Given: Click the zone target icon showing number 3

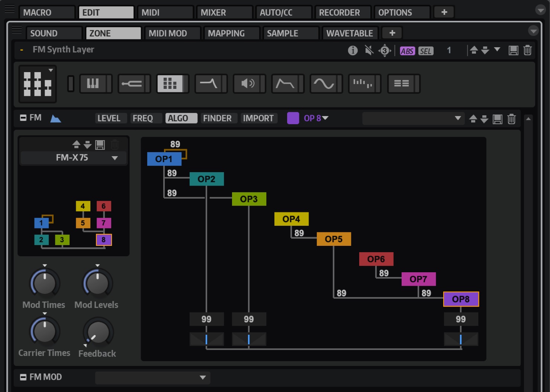Looking at the screenshot, I should point(385,51).
